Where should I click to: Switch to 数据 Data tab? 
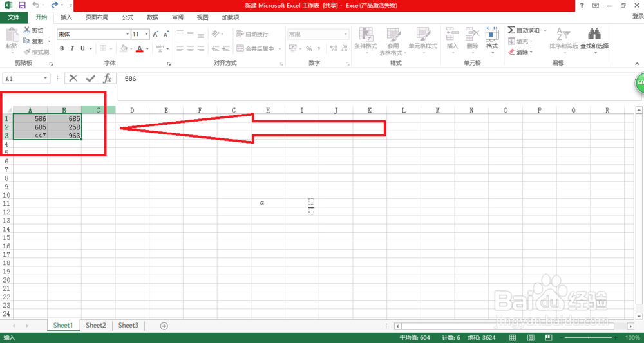point(153,17)
